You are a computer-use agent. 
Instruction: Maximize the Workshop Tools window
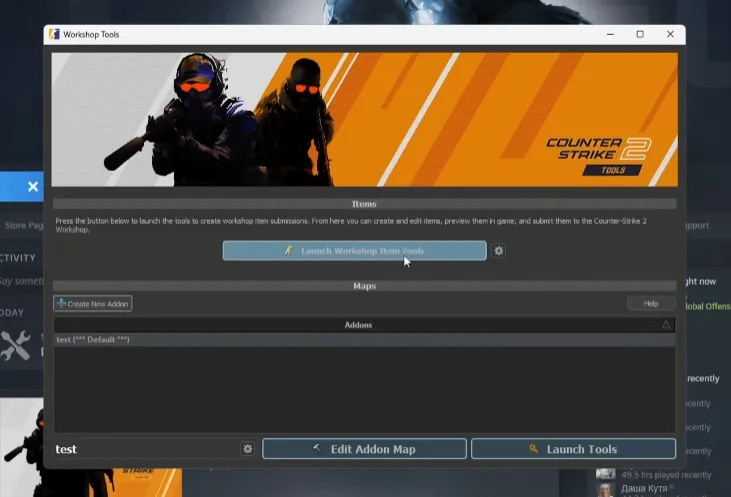click(x=640, y=35)
